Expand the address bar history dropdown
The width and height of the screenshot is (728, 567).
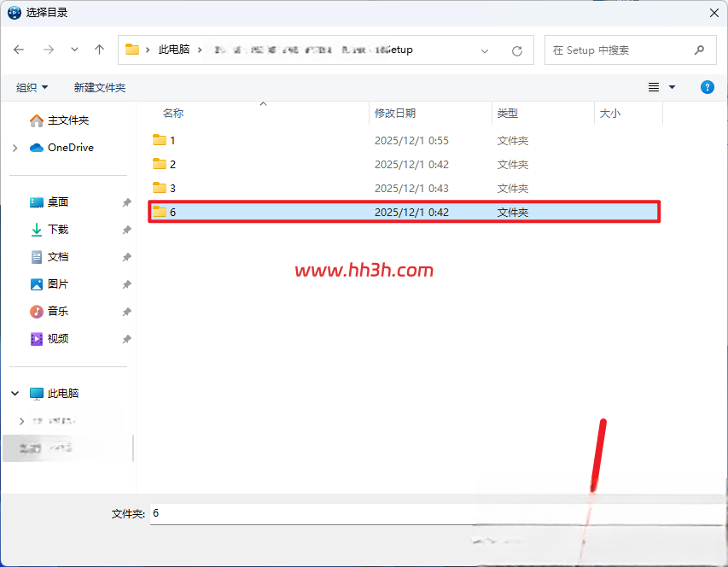pyautogui.click(x=485, y=50)
